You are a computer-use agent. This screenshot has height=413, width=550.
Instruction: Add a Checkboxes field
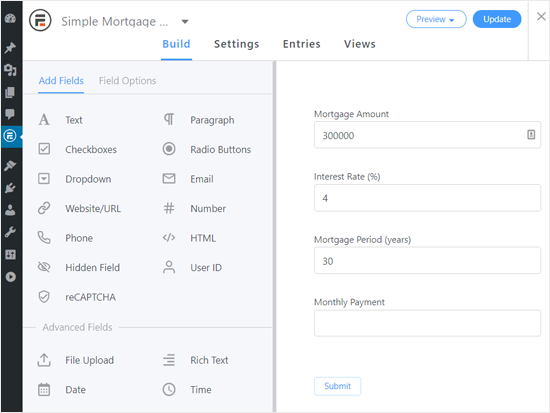77,149
